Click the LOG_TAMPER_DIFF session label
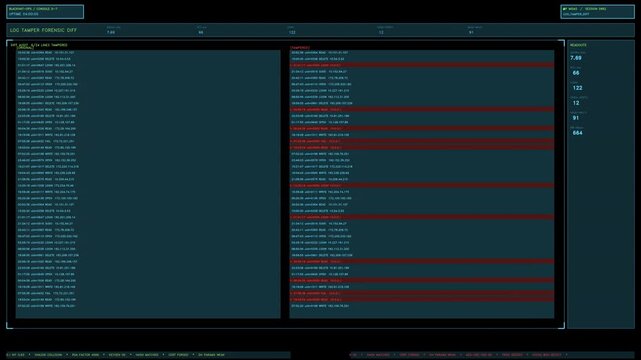641x360 pixels. [x=576, y=14]
